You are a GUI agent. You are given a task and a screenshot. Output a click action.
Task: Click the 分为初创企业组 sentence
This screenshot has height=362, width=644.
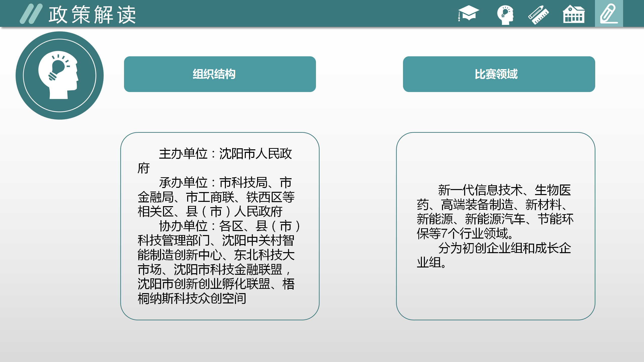coord(480,248)
